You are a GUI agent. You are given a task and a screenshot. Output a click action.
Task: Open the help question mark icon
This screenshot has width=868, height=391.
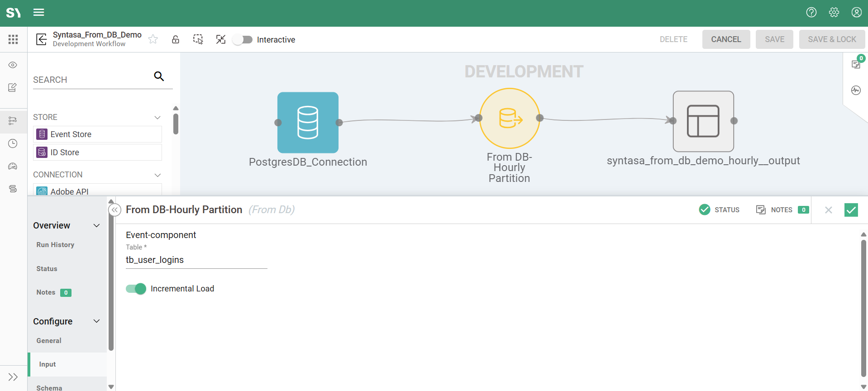[811, 13]
